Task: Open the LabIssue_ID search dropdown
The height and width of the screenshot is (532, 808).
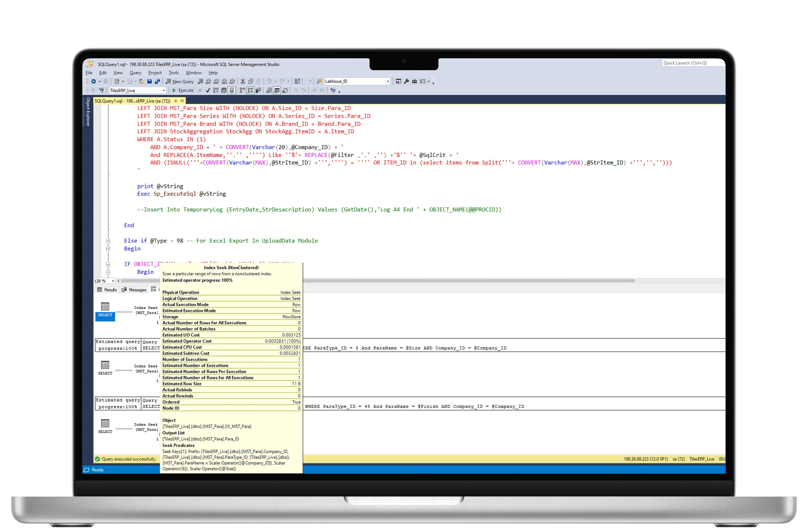Action: (388, 81)
